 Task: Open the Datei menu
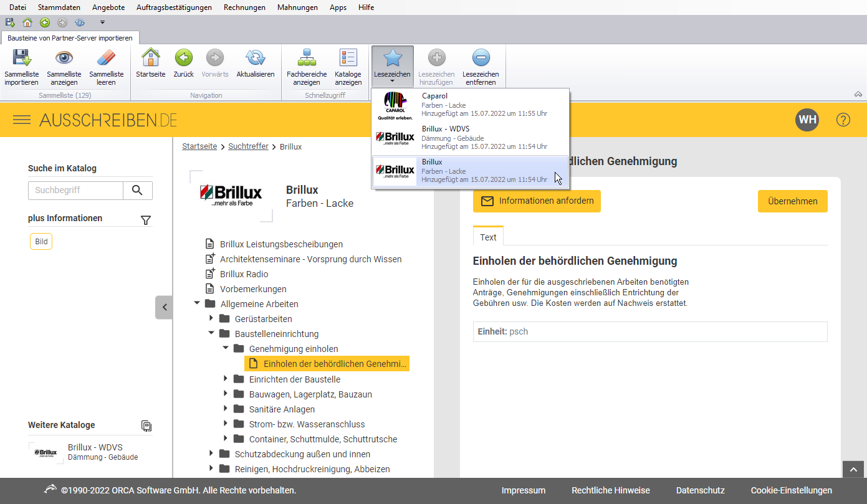(x=18, y=7)
